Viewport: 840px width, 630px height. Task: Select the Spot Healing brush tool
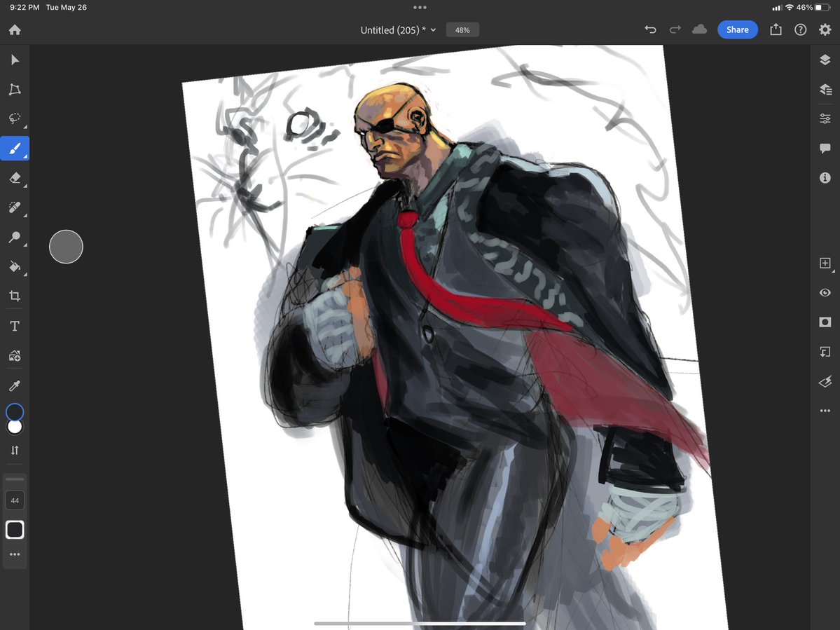click(15, 207)
